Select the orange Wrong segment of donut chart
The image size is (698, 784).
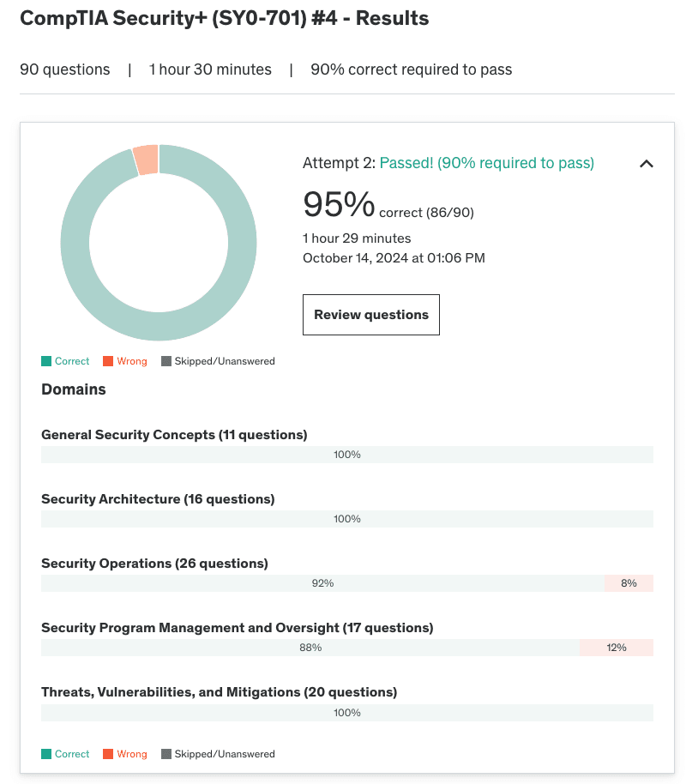point(146,160)
